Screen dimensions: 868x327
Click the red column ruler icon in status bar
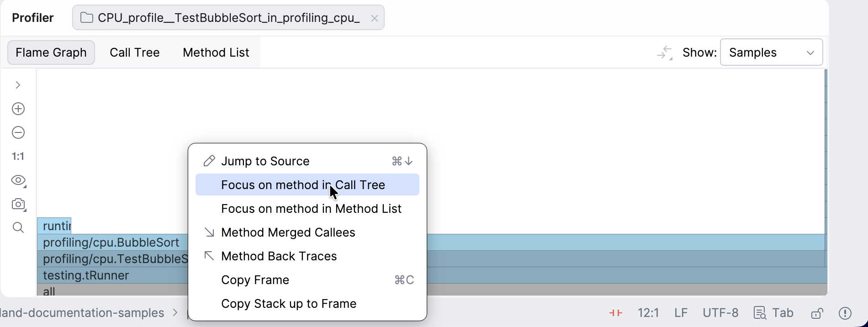(x=615, y=313)
